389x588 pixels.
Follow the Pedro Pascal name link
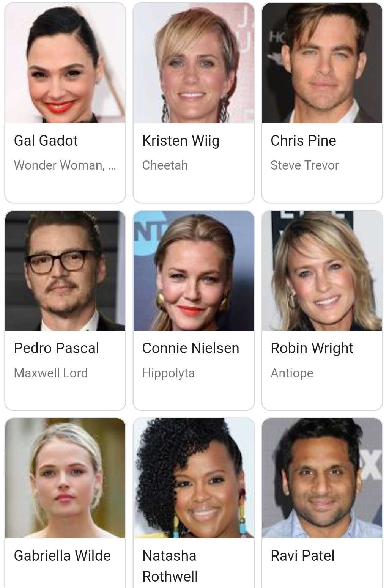[x=57, y=348]
